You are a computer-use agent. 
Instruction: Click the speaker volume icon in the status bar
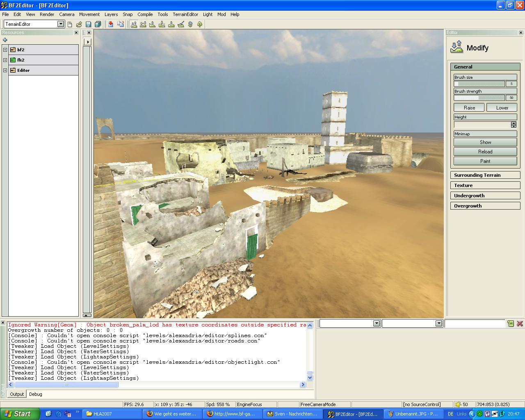tap(459, 404)
